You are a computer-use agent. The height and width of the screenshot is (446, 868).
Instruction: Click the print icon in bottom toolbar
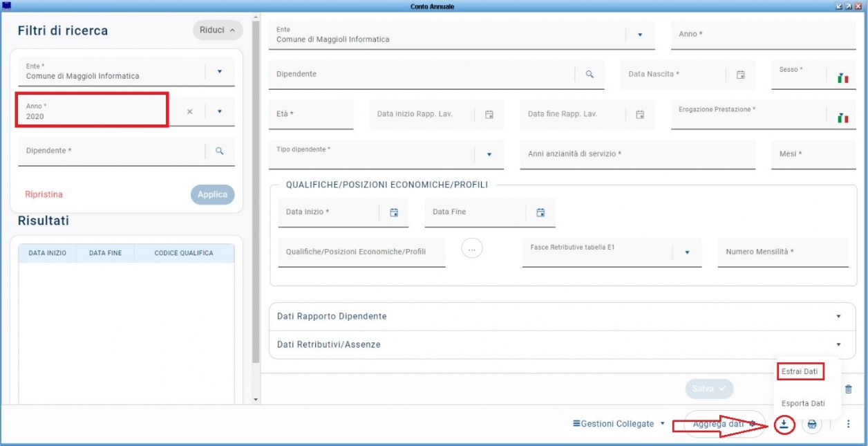pos(812,425)
